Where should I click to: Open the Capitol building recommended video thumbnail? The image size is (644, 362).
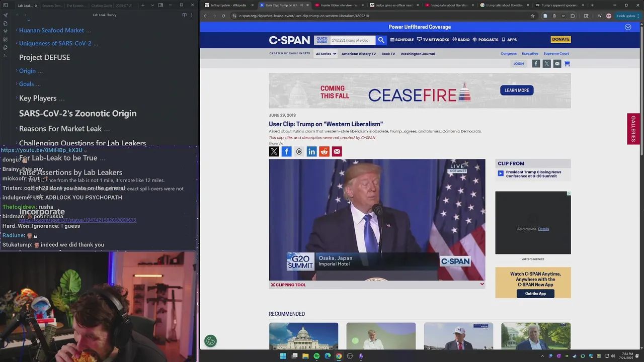tap(303, 336)
